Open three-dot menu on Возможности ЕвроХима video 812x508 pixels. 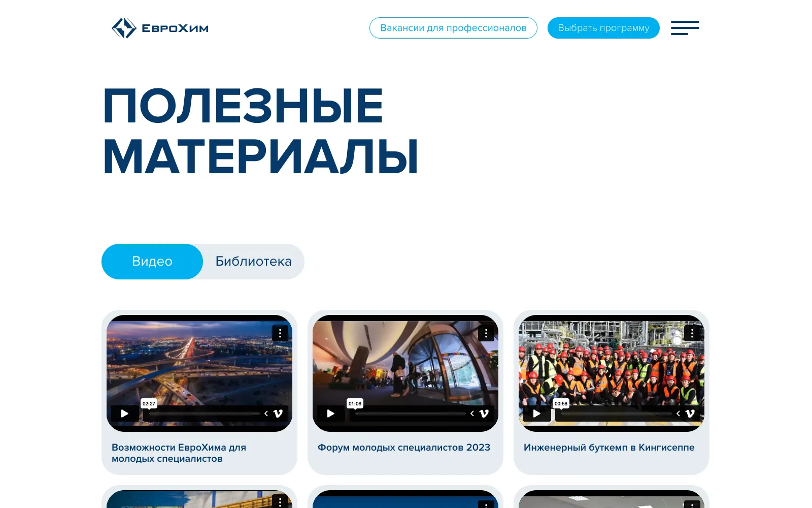pos(280,333)
